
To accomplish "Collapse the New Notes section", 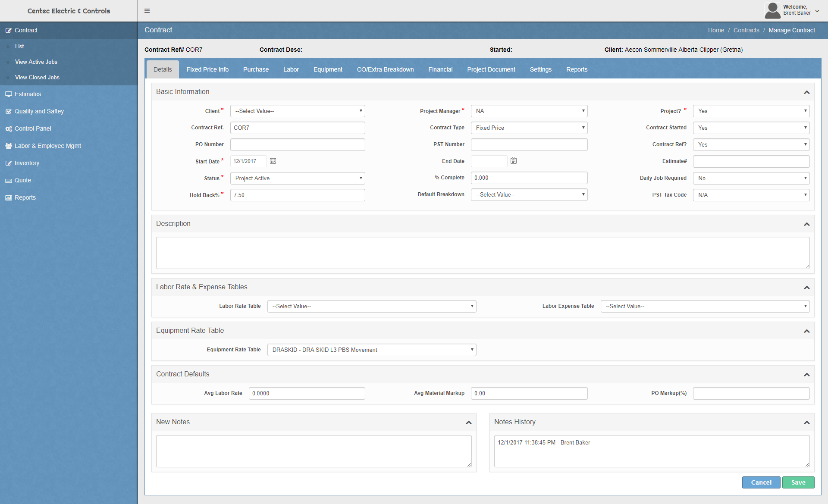I will pos(469,423).
